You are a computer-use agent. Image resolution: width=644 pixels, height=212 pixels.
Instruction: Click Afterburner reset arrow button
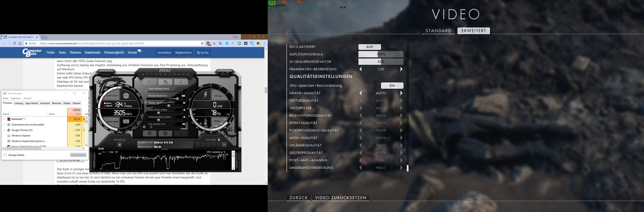(x=165, y=133)
